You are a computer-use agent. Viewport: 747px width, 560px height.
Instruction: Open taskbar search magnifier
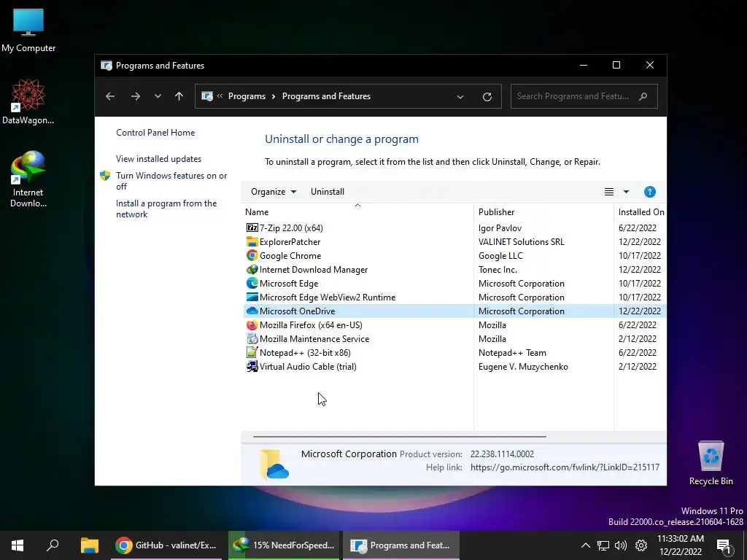click(x=53, y=545)
